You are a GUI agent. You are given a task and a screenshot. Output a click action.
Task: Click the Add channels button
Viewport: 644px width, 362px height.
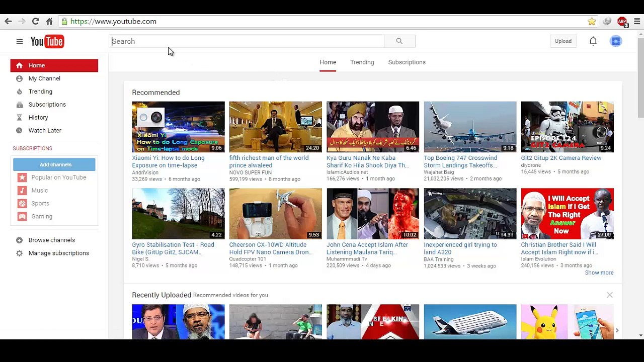coord(54,164)
